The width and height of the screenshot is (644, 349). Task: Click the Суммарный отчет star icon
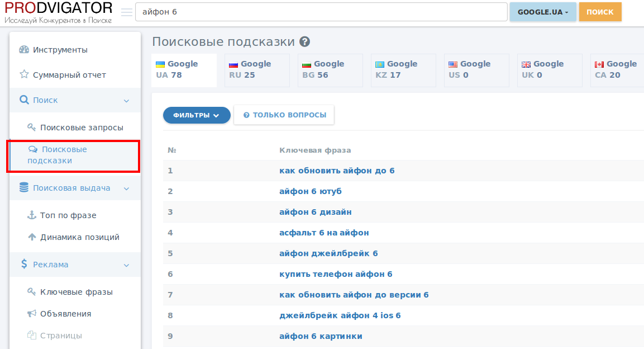point(24,74)
